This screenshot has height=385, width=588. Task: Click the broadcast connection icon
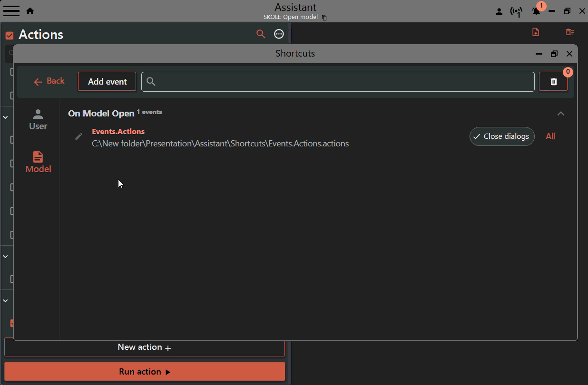(516, 11)
